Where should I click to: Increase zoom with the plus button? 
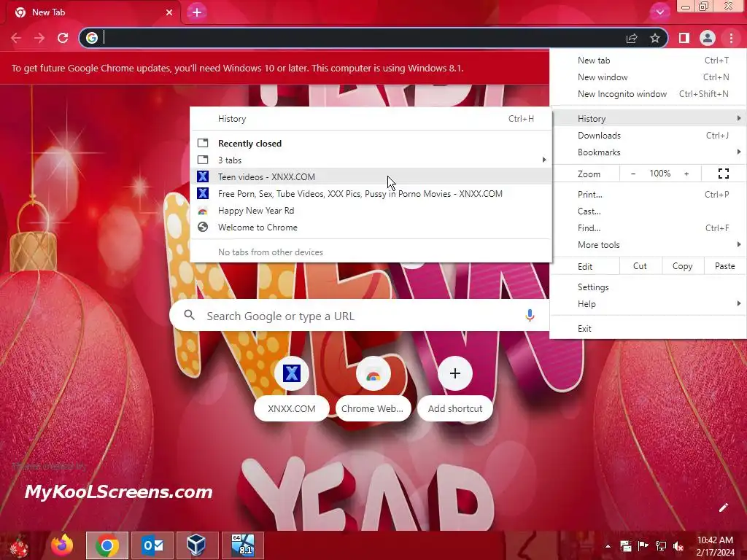(686, 174)
